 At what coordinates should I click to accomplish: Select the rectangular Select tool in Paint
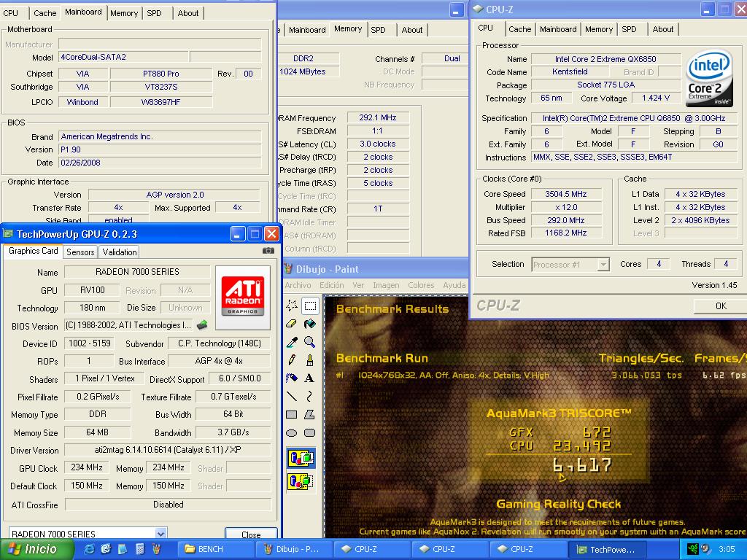(309, 306)
